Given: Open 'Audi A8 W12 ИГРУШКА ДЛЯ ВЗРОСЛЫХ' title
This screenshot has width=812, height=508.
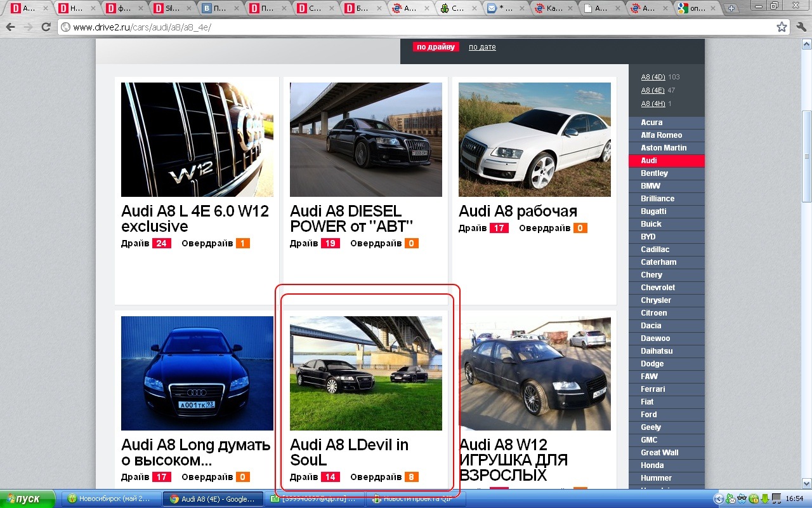Looking at the screenshot, I should (513, 460).
